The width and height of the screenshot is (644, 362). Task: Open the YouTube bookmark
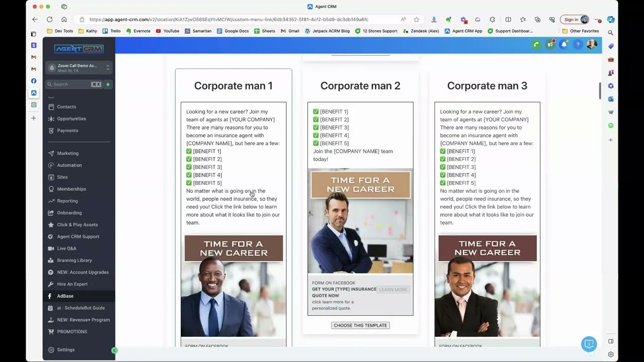tap(168, 31)
